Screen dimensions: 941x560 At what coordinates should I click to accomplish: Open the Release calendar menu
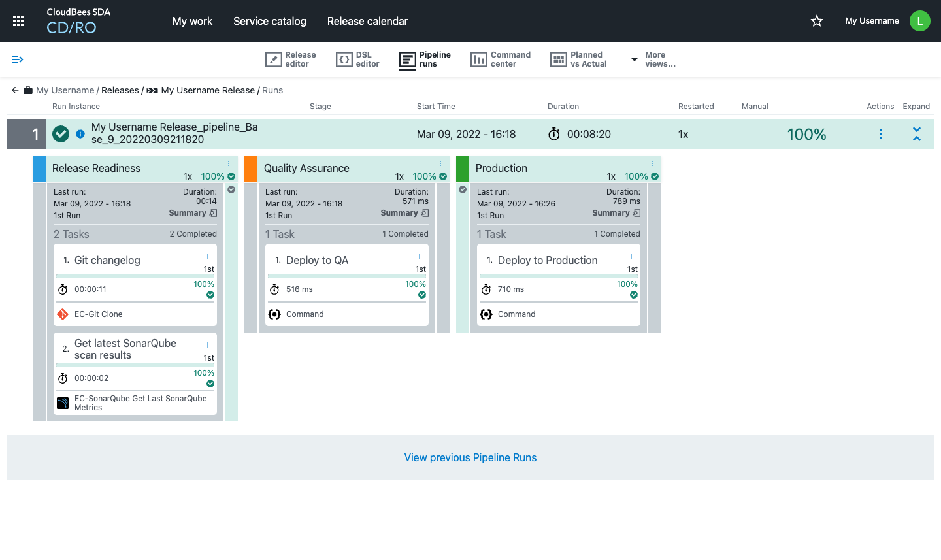coord(367,21)
